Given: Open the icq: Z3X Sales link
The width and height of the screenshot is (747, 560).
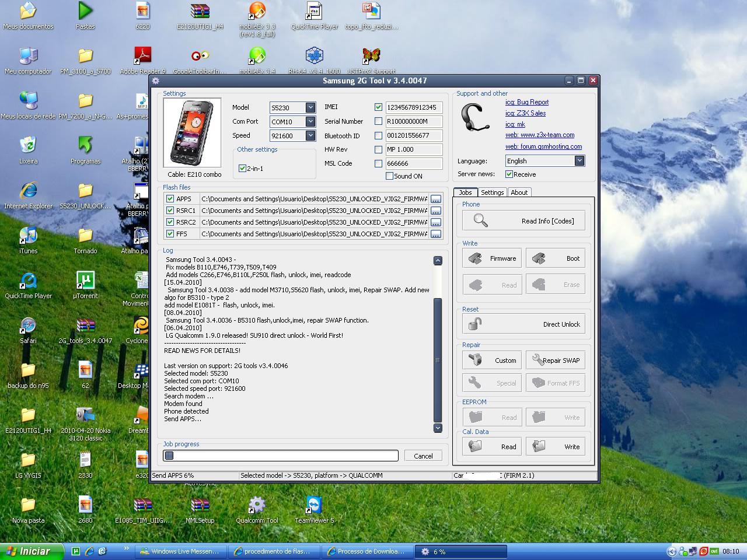Looking at the screenshot, I should pyautogui.click(x=526, y=113).
